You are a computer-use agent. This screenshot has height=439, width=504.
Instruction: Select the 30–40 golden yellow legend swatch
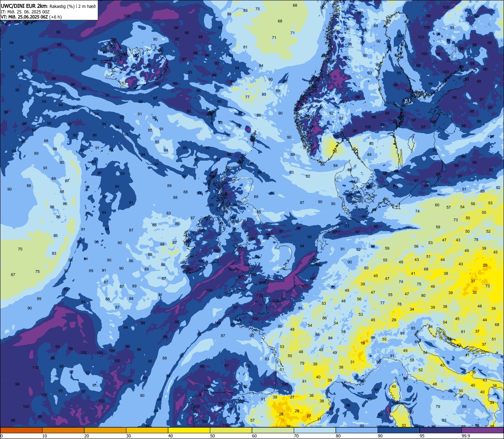[147, 430]
